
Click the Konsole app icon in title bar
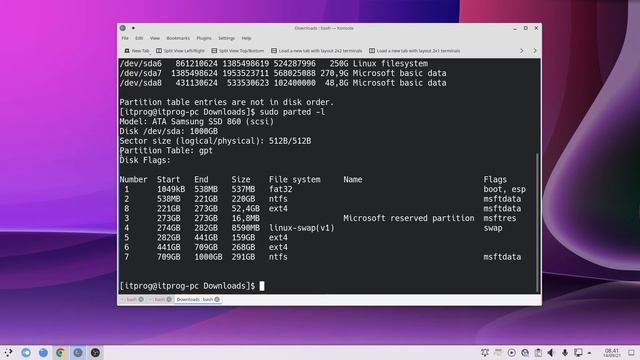tap(123, 28)
